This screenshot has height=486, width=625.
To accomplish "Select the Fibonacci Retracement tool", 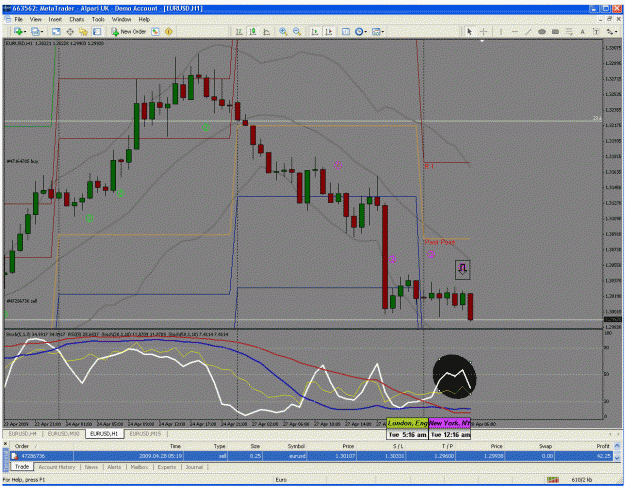I will pos(569,31).
